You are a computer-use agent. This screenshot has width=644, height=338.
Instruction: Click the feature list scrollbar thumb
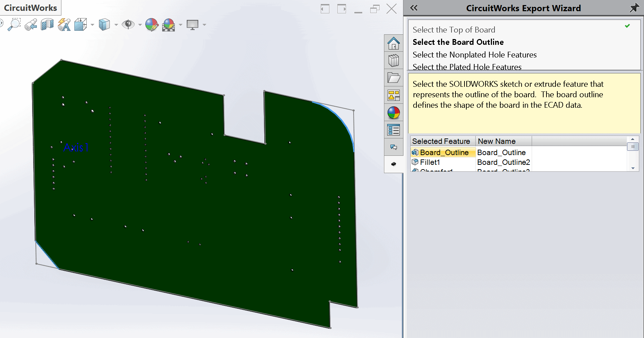point(633,146)
